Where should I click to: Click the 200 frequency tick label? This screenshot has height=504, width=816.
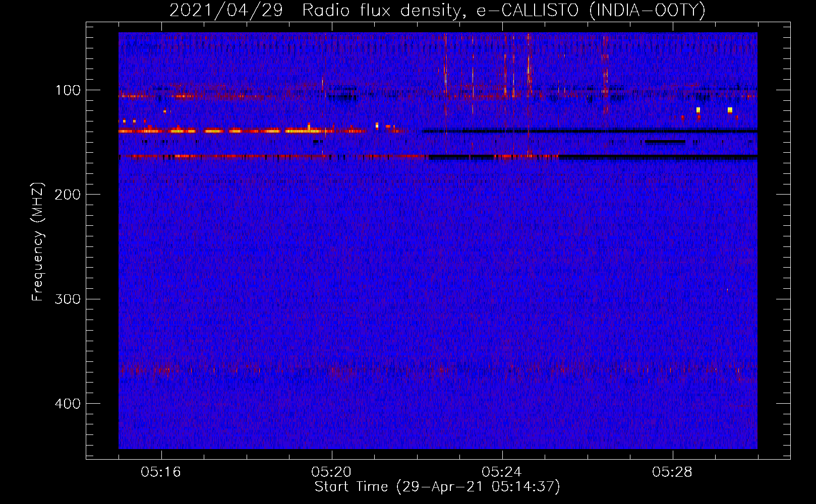tap(68, 195)
